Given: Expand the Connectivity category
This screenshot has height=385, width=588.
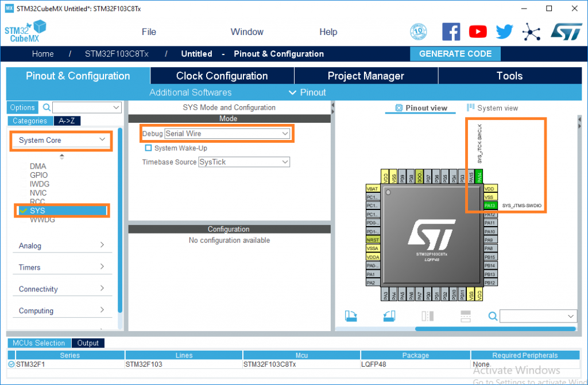Looking at the screenshot, I should pos(62,289).
